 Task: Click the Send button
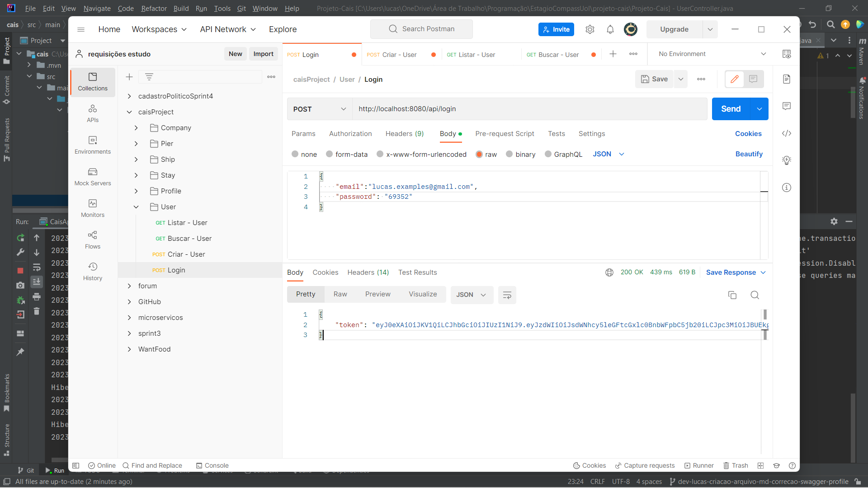pyautogui.click(x=731, y=109)
